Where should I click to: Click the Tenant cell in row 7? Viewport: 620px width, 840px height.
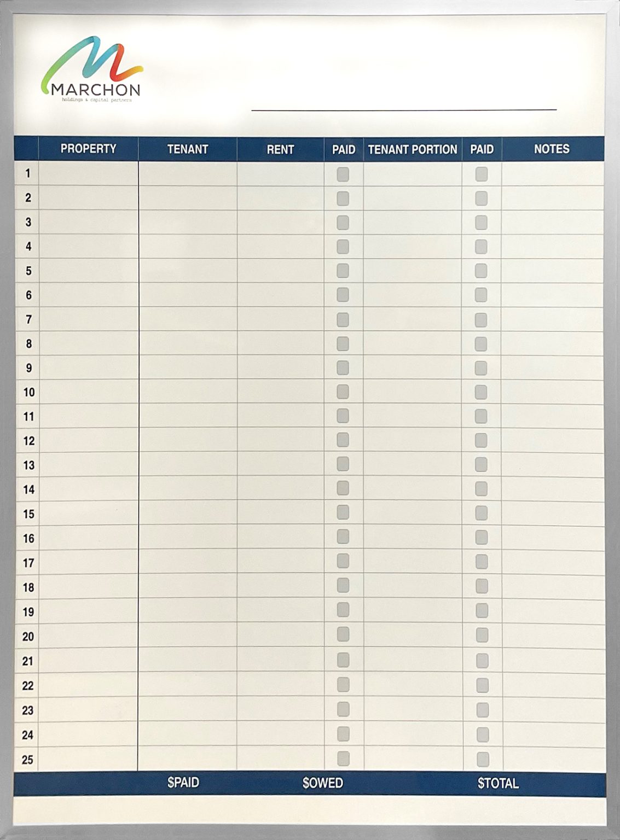[188, 319]
